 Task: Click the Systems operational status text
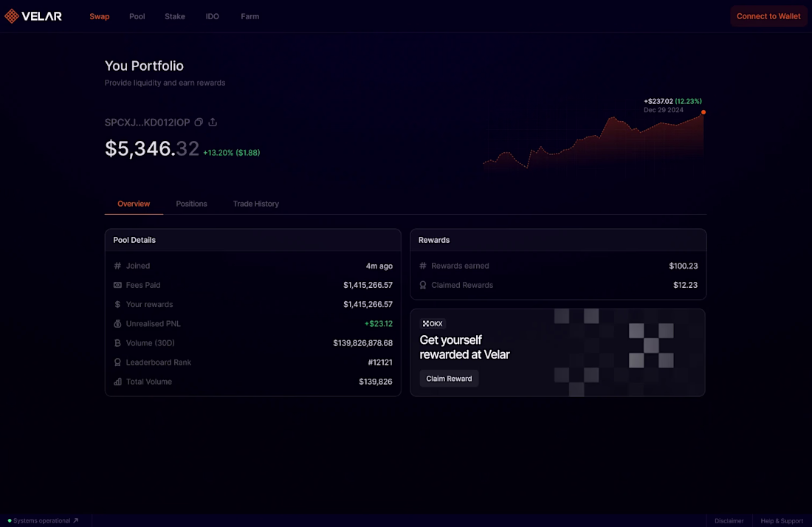click(42, 521)
